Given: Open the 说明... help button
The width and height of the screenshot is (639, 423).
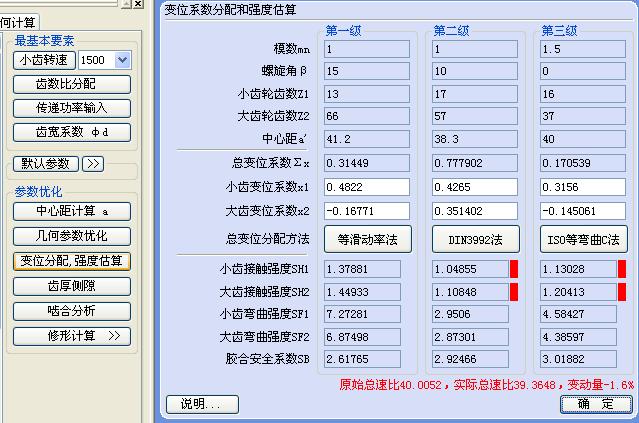Looking at the screenshot, I should pyautogui.click(x=202, y=404).
